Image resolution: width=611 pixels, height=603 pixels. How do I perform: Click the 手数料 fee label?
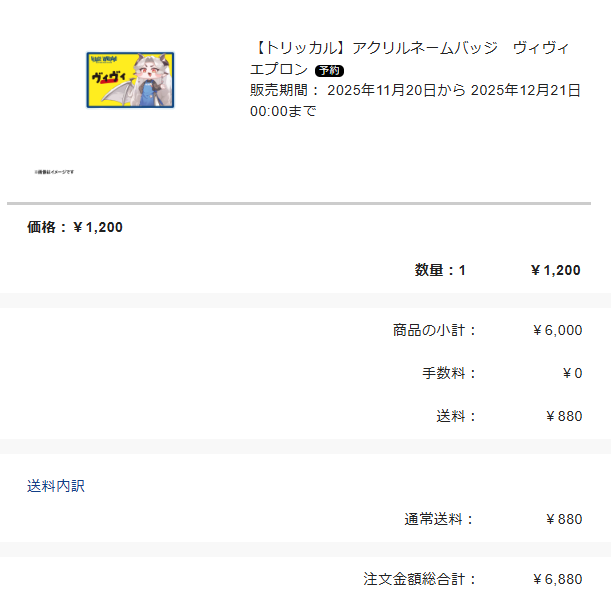tap(449, 373)
